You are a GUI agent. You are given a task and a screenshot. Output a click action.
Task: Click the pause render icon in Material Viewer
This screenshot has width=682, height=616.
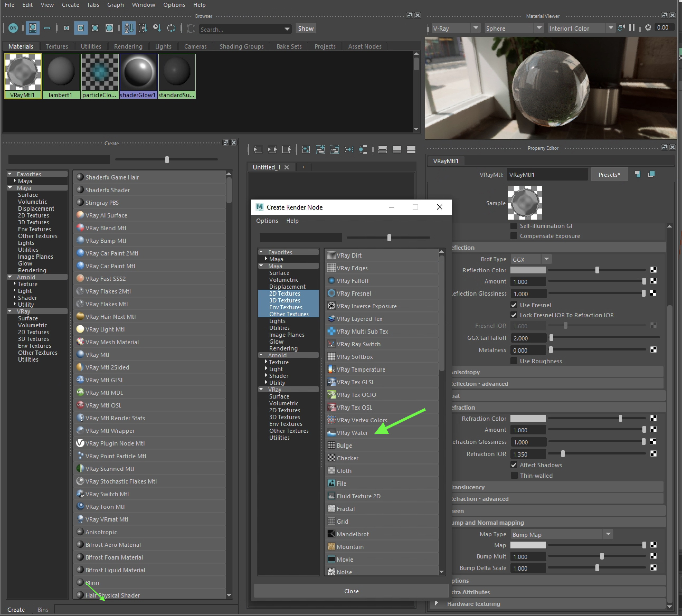tap(632, 28)
